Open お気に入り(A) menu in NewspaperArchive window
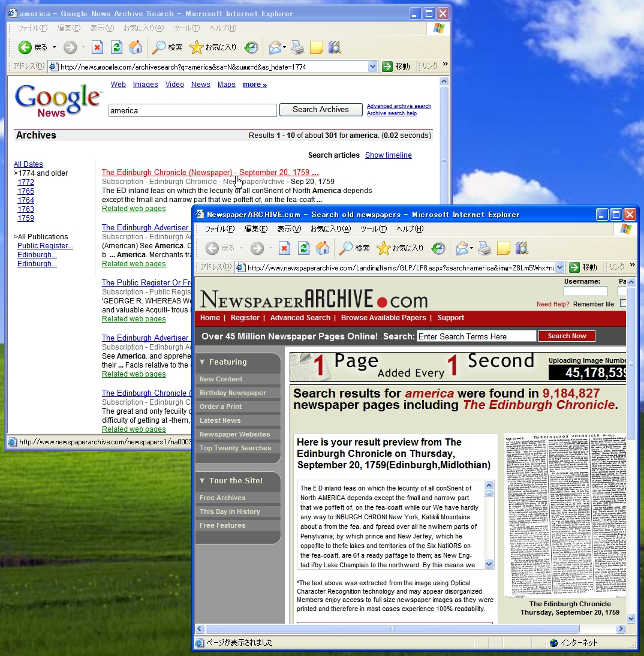644x656 pixels. tap(330, 229)
